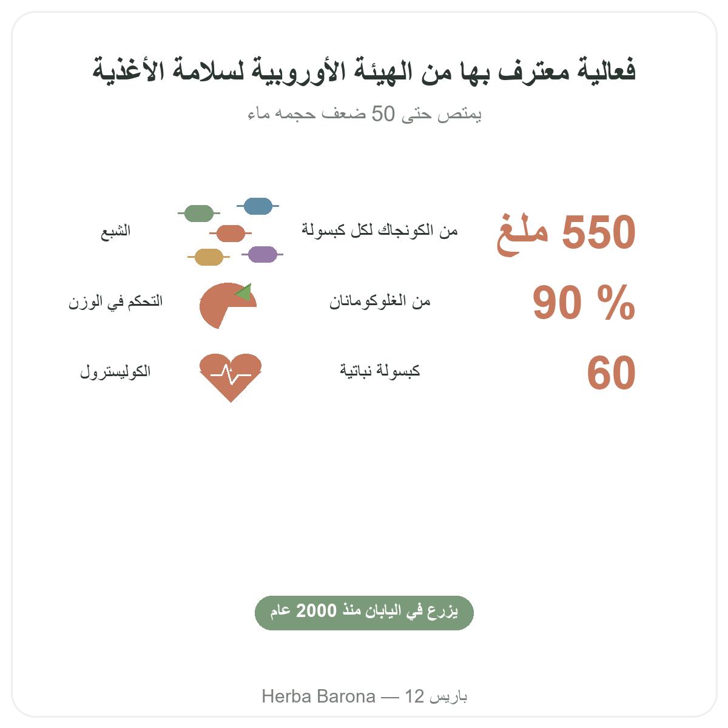Select the green capsule icon
Viewport: 728px width, 728px height.
198,214
